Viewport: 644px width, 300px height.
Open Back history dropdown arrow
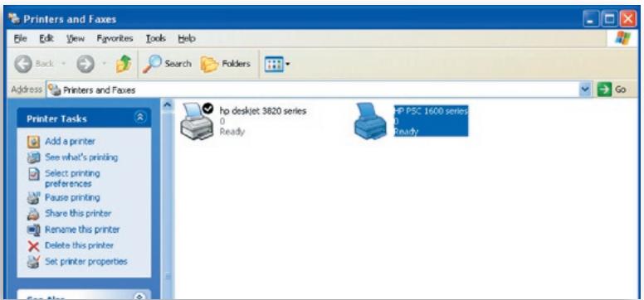click(64, 64)
